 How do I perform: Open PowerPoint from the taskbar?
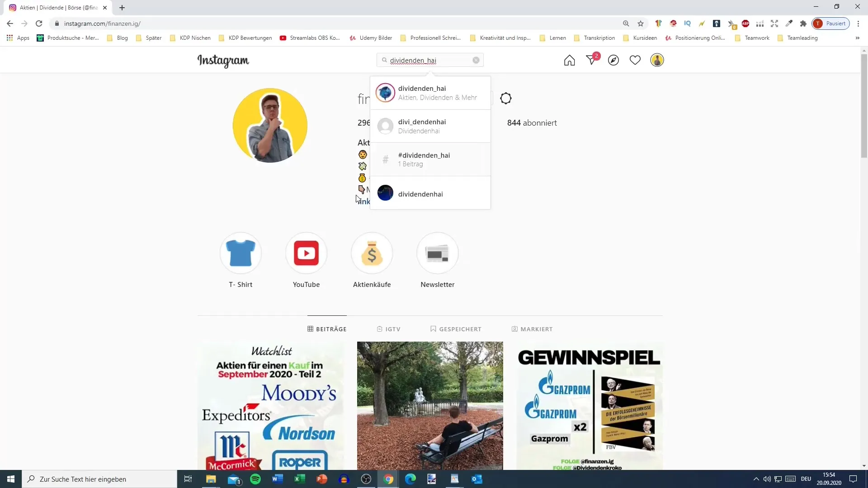321,479
